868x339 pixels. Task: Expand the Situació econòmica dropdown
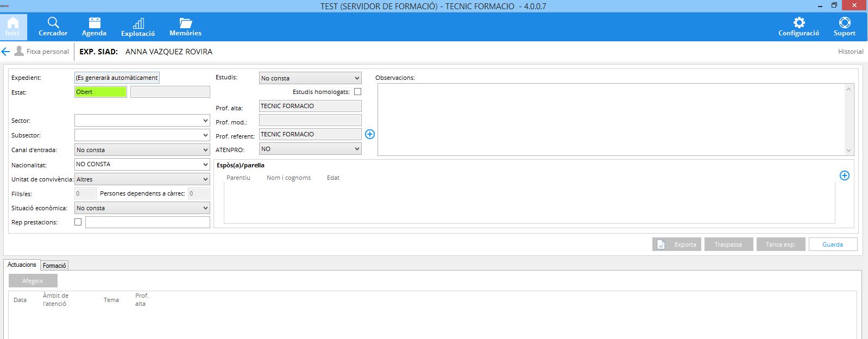pos(205,208)
